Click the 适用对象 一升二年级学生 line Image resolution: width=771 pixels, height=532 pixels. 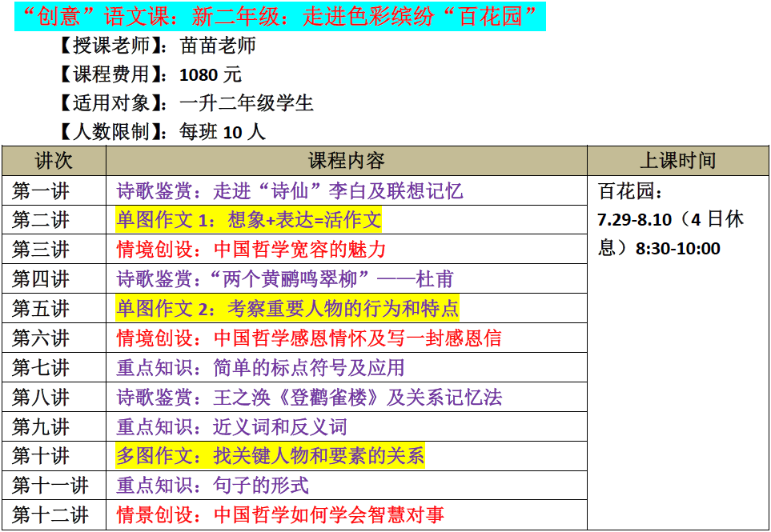[186, 103]
